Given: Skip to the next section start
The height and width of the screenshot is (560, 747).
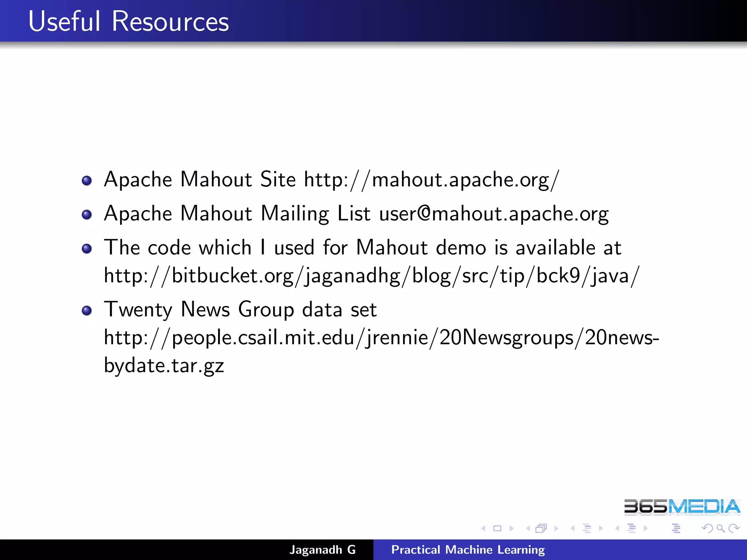Looking at the screenshot, I should click(x=646, y=528).
